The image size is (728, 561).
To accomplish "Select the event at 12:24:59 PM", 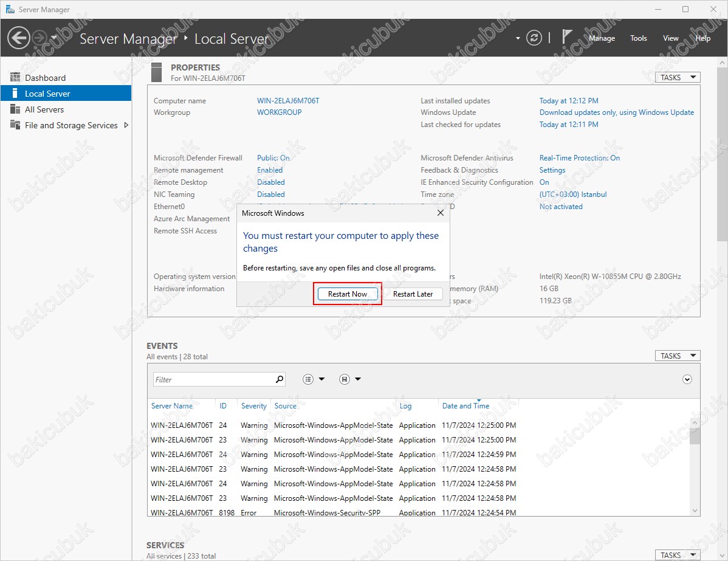I will click(334, 454).
